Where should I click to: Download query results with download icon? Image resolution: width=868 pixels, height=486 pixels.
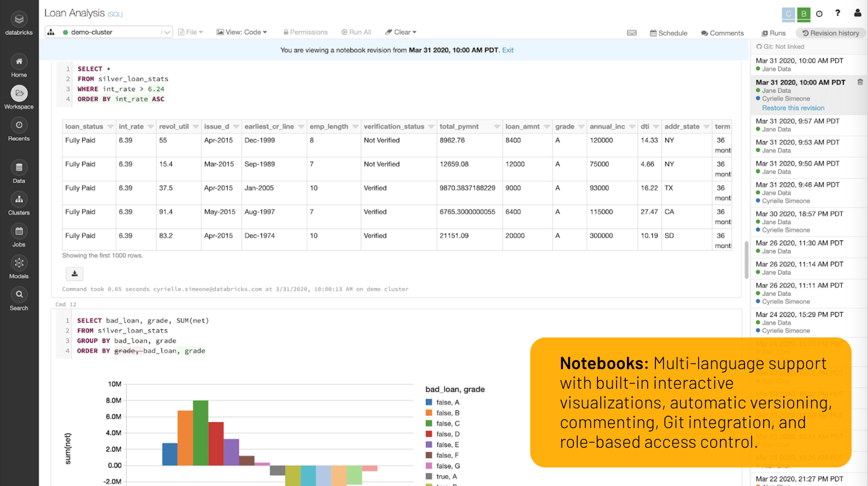click(75, 274)
